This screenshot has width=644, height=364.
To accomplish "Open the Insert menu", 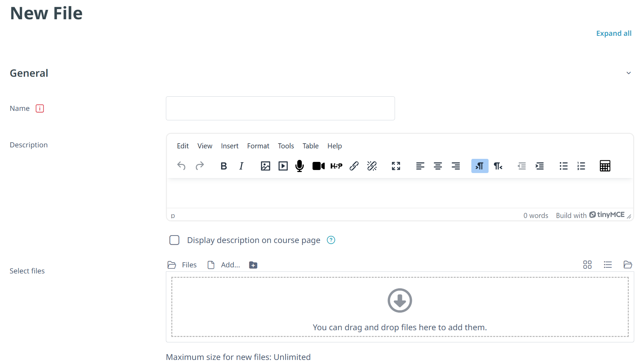I will tap(230, 146).
